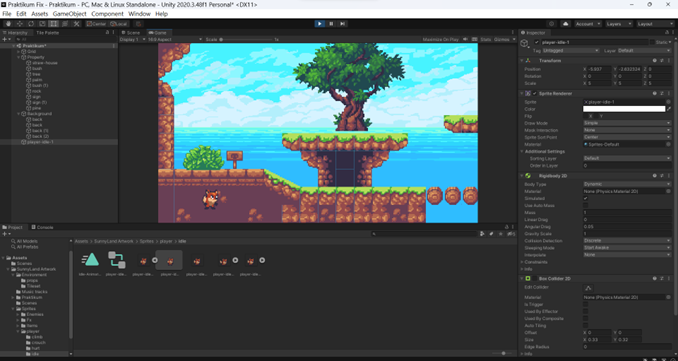Open the Account dropdown
Screen dimensions: 678x361
(588, 24)
